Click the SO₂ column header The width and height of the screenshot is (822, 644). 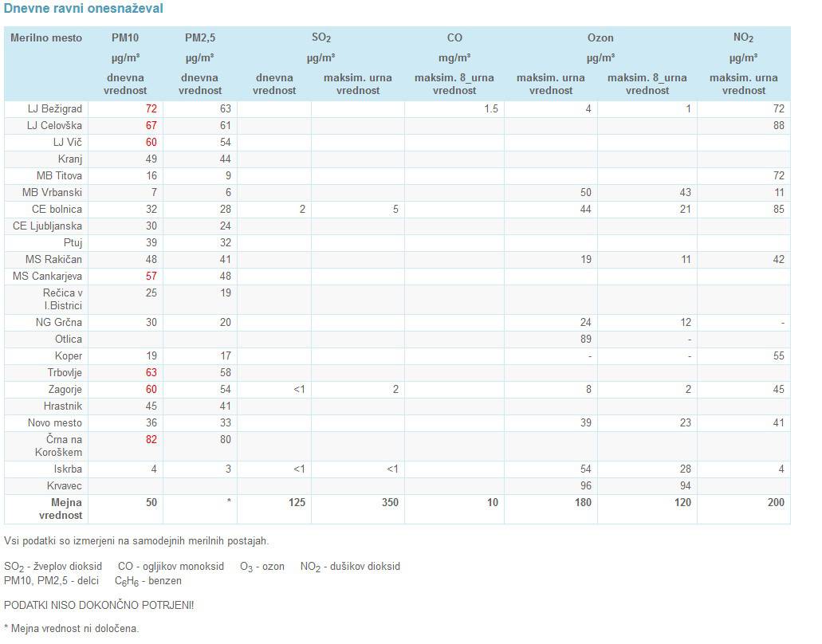pos(321,37)
